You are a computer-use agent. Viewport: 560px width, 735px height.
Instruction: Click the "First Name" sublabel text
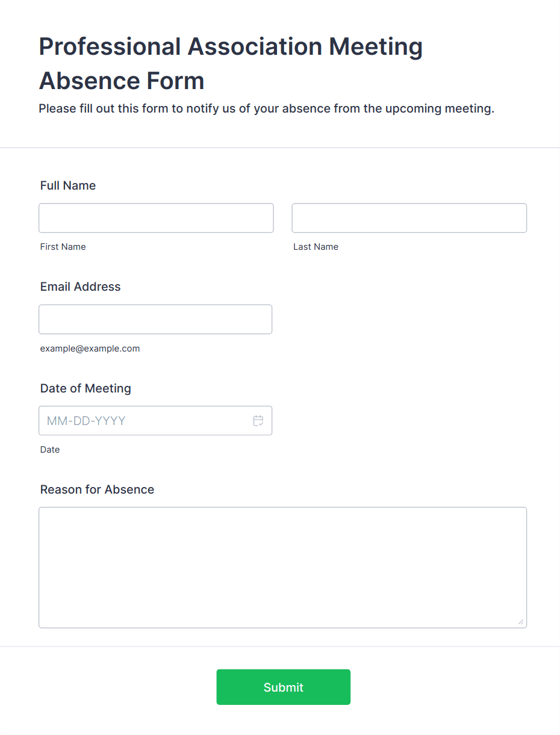pyautogui.click(x=63, y=247)
